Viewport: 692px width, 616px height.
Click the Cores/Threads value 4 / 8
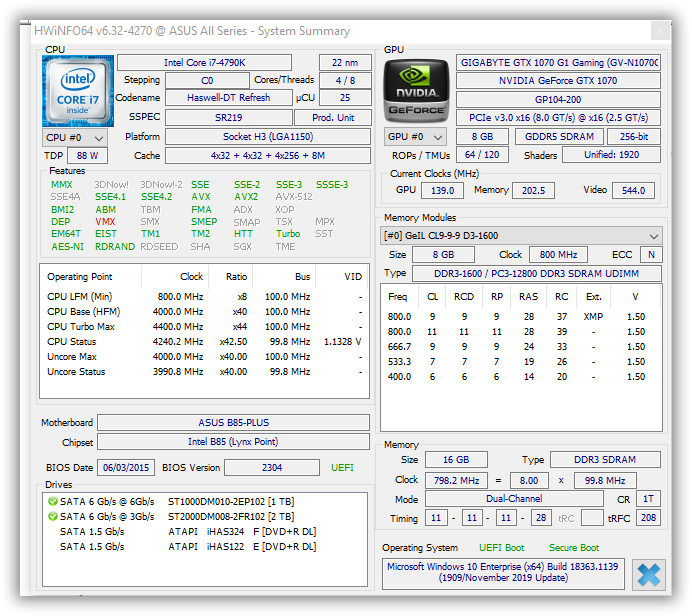[x=345, y=81]
